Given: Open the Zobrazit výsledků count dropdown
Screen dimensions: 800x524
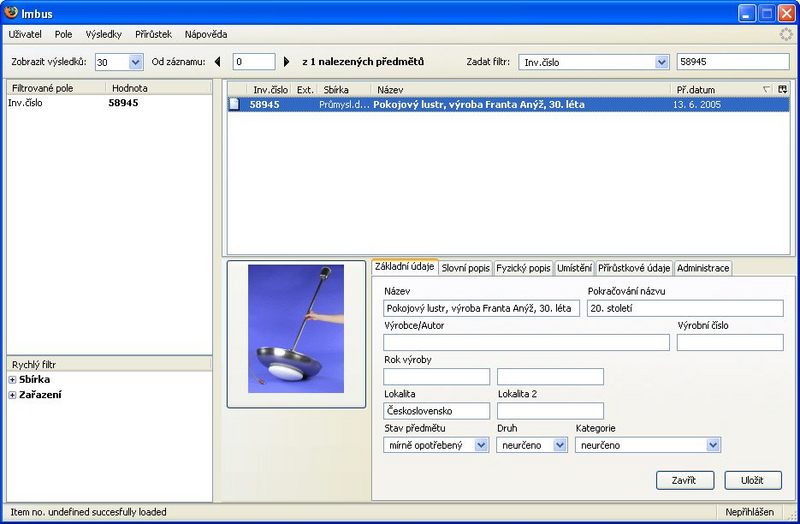Looking at the screenshot, I should (x=136, y=62).
